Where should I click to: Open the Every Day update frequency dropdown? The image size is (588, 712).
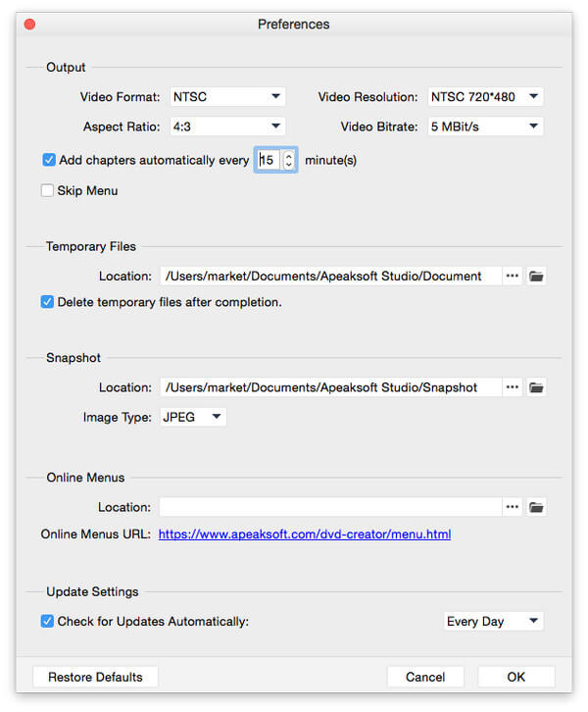point(493,621)
